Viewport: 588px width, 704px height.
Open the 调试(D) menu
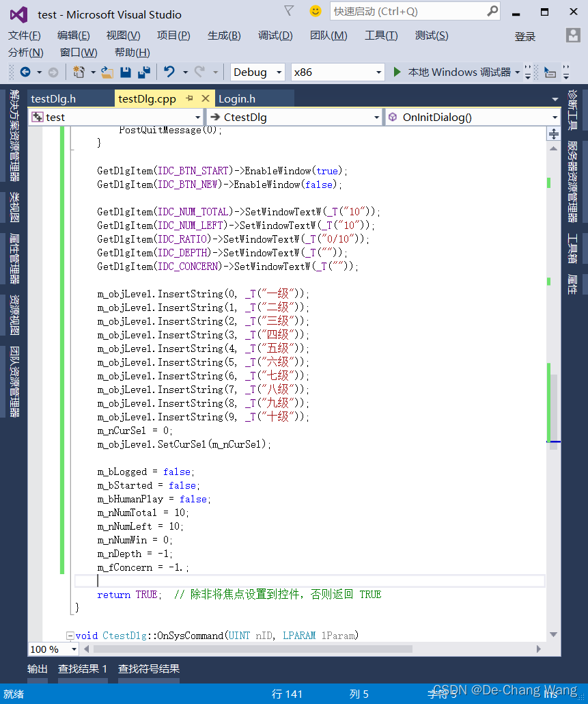(275, 36)
